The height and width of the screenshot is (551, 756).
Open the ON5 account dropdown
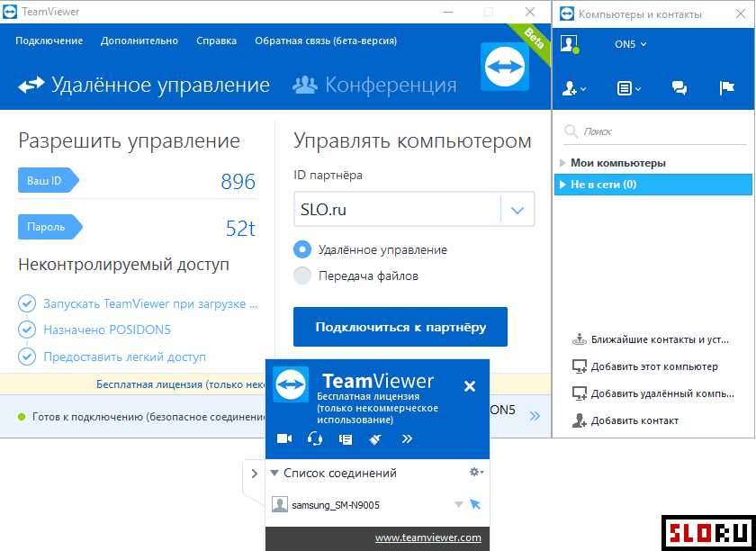coord(631,44)
